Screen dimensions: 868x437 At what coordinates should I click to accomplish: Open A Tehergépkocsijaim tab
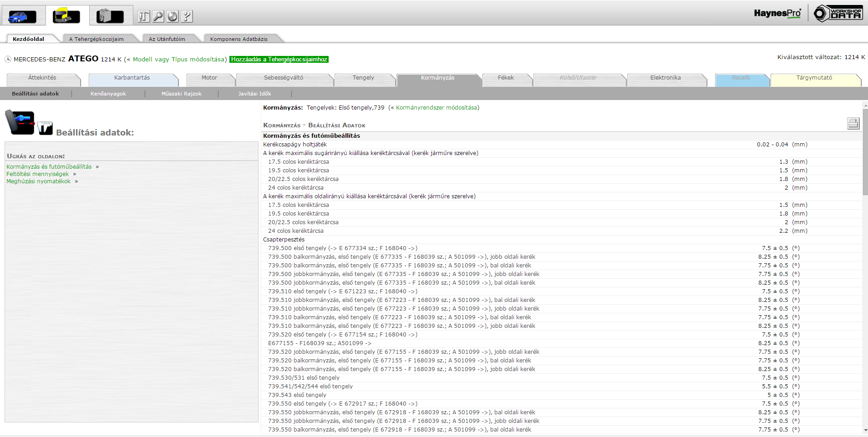click(96, 39)
